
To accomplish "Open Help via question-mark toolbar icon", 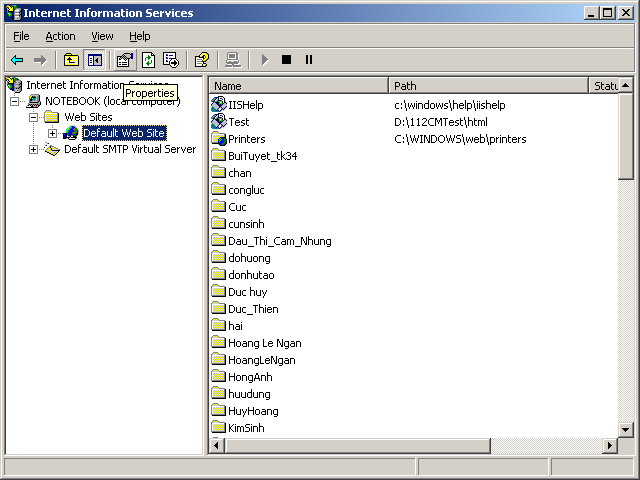I will pos(202,60).
